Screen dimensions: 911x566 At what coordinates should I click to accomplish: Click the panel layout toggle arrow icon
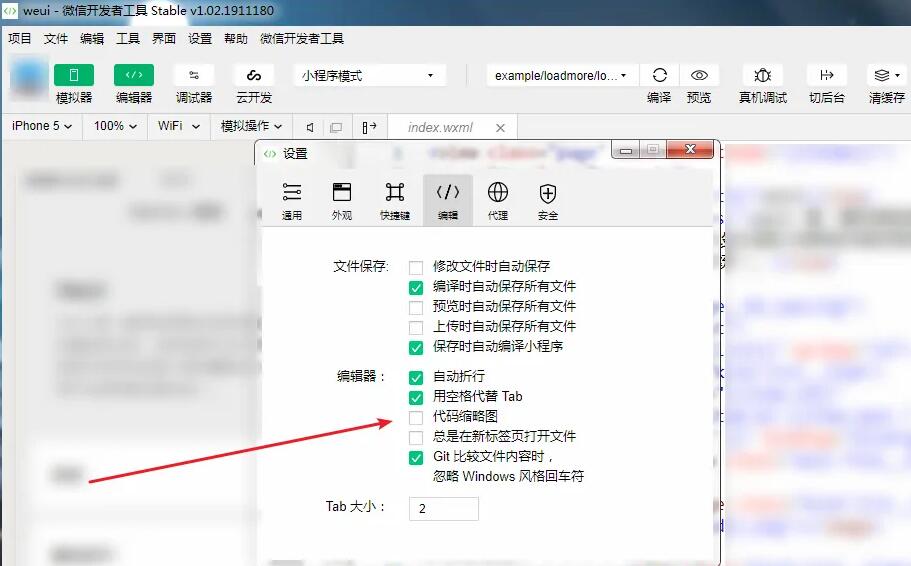click(369, 127)
